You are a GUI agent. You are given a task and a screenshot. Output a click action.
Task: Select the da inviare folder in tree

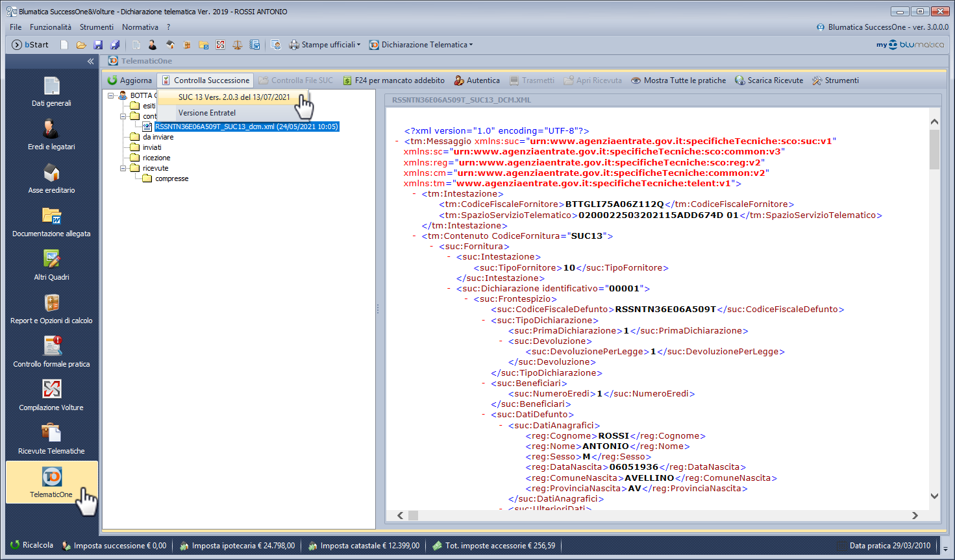158,137
